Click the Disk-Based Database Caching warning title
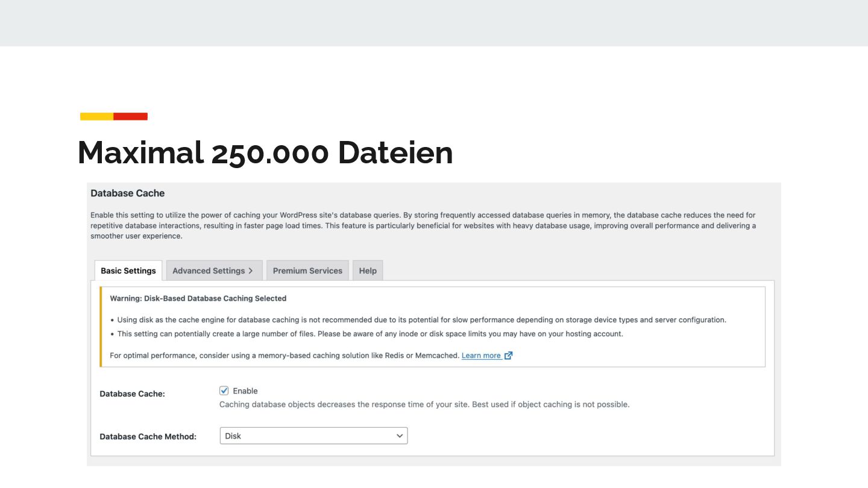 coord(198,298)
